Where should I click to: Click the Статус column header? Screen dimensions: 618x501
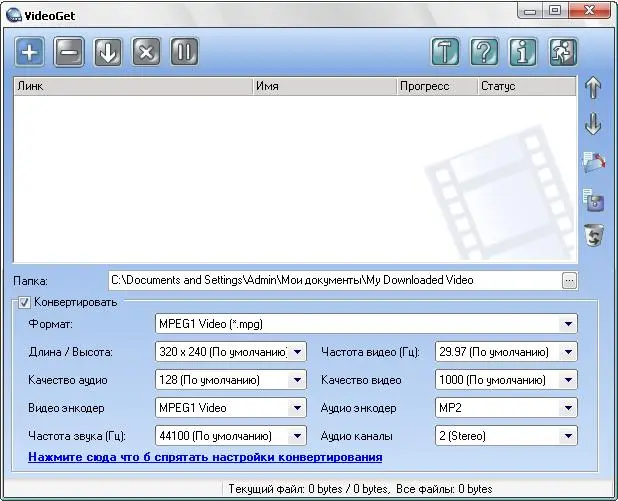tap(527, 86)
